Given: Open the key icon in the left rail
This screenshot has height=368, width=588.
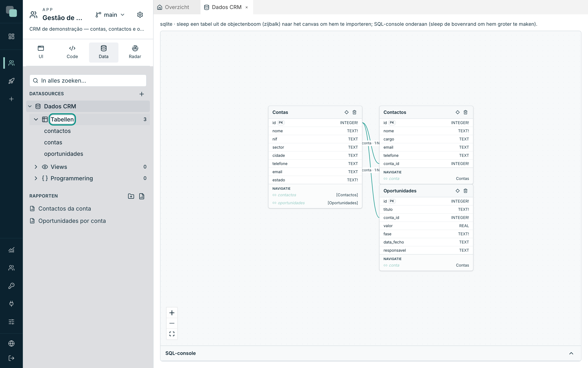Looking at the screenshot, I should coord(11,286).
